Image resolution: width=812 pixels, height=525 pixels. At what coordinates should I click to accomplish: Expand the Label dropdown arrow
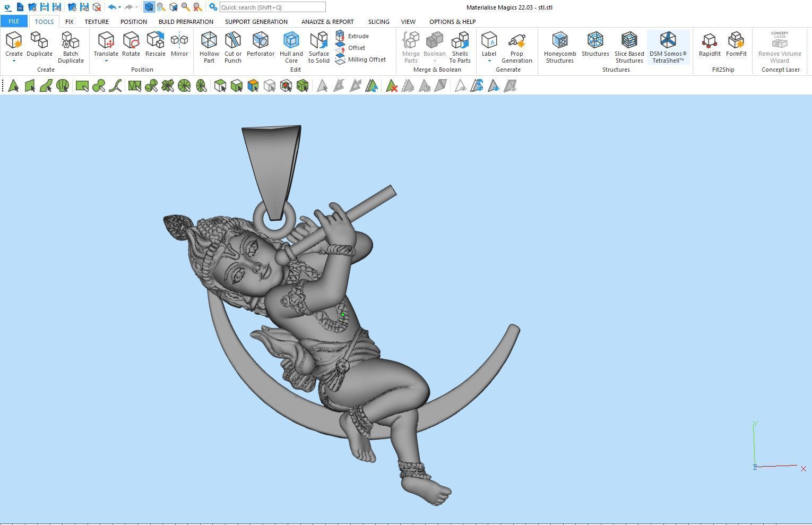pyautogui.click(x=489, y=61)
